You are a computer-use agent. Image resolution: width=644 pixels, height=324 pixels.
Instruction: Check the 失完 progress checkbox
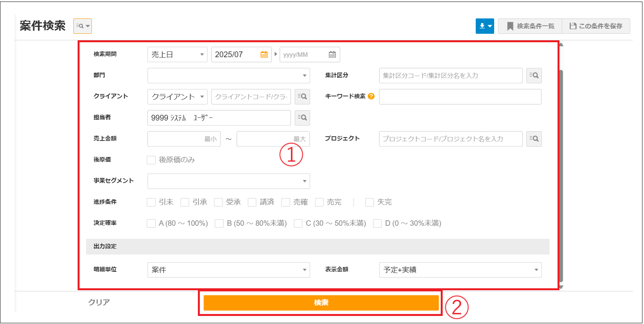tap(370, 202)
